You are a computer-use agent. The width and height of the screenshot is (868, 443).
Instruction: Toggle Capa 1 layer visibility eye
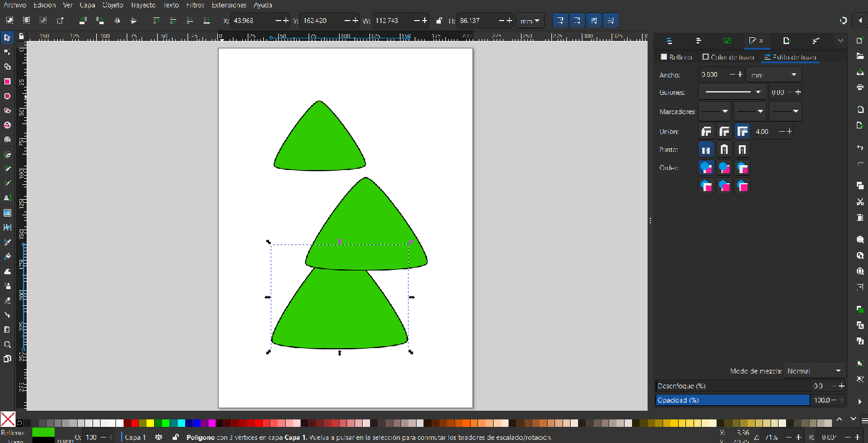pyautogui.click(x=159, y=437)
